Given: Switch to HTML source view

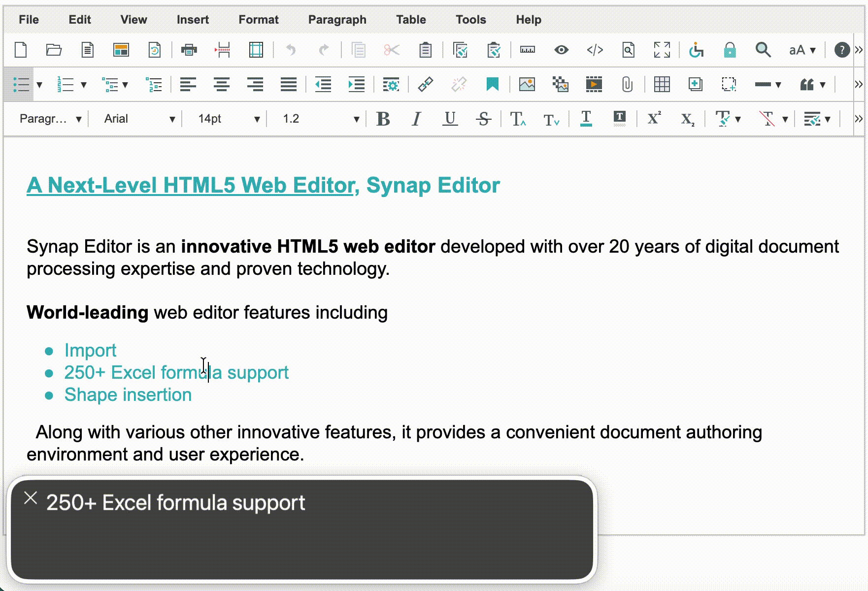Looking at the screenshot, I should point(595,50).
